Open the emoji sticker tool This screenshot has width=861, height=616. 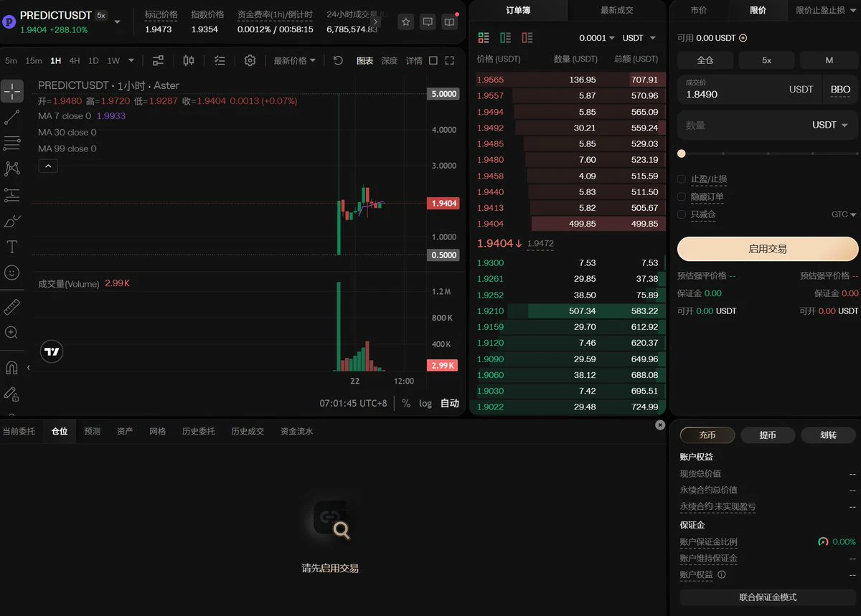click(12, 273)
